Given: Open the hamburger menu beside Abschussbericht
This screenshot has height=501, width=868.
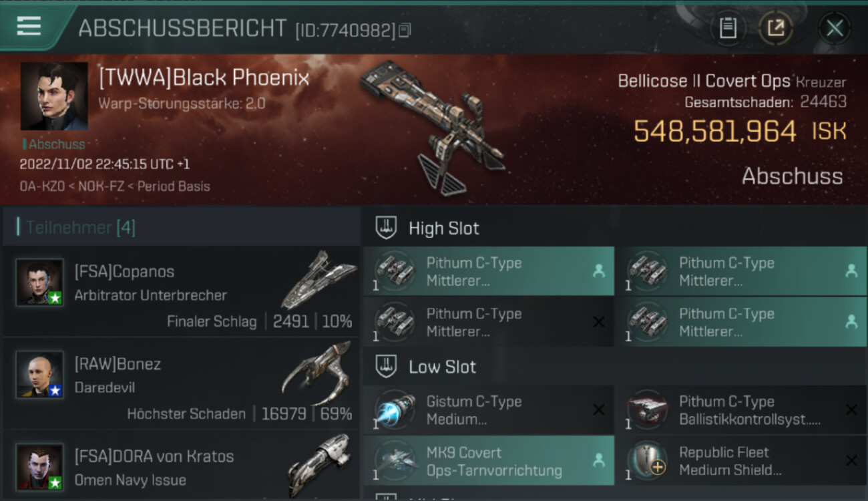Looking at the screenshot, I should [29, 26].
